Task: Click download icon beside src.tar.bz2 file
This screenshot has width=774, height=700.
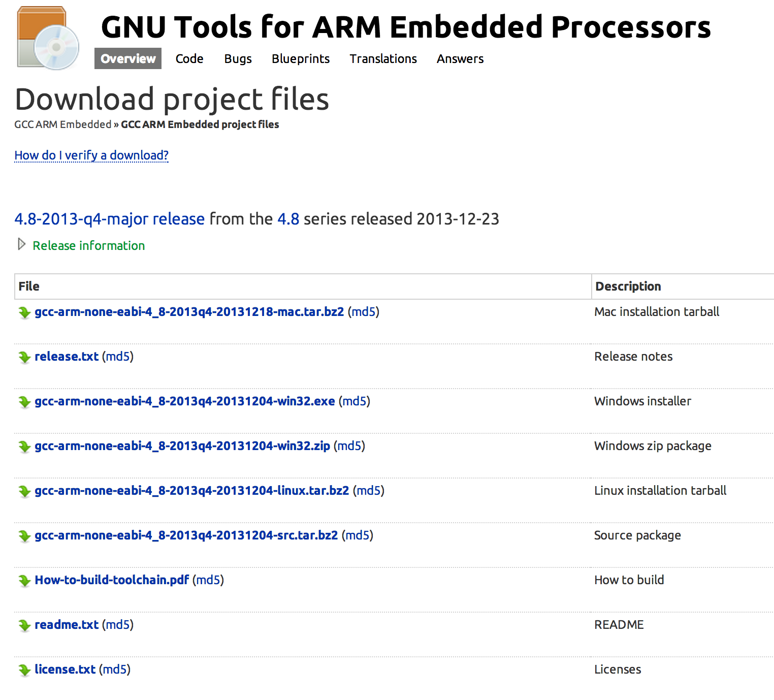Action: coord(24,536)
